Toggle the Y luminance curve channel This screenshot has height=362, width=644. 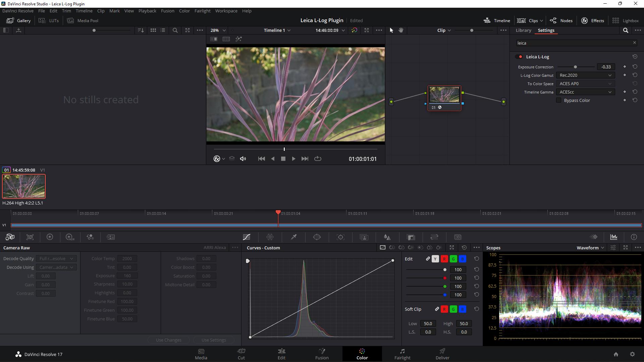(435, 259)
